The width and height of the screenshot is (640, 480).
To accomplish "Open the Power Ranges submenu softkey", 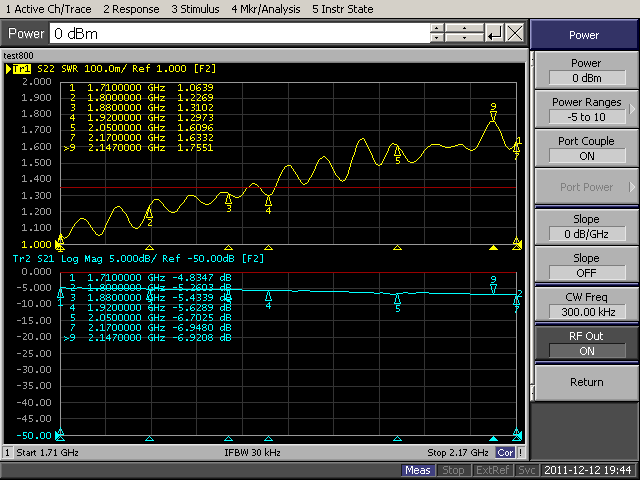I will [x=586, y=109].
